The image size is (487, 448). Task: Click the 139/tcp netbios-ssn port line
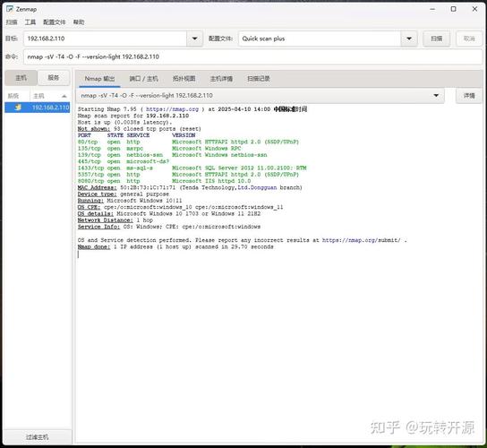pos(173,155)
